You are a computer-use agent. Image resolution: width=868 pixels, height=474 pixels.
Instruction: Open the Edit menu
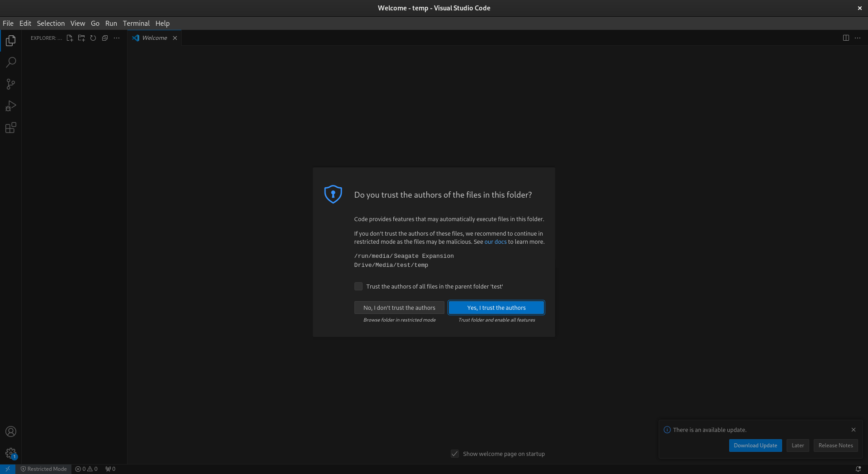pyautogui.click(x=25, y=24)
